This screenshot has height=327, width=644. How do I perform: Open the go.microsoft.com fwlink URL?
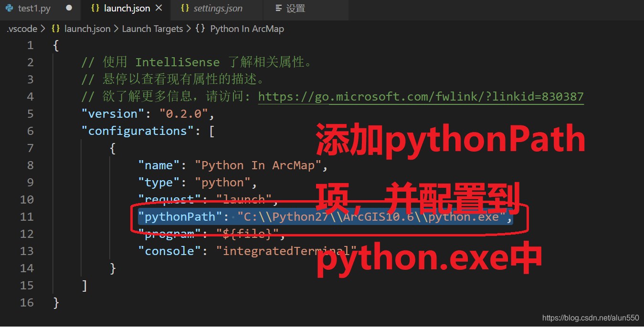(421, 97)
